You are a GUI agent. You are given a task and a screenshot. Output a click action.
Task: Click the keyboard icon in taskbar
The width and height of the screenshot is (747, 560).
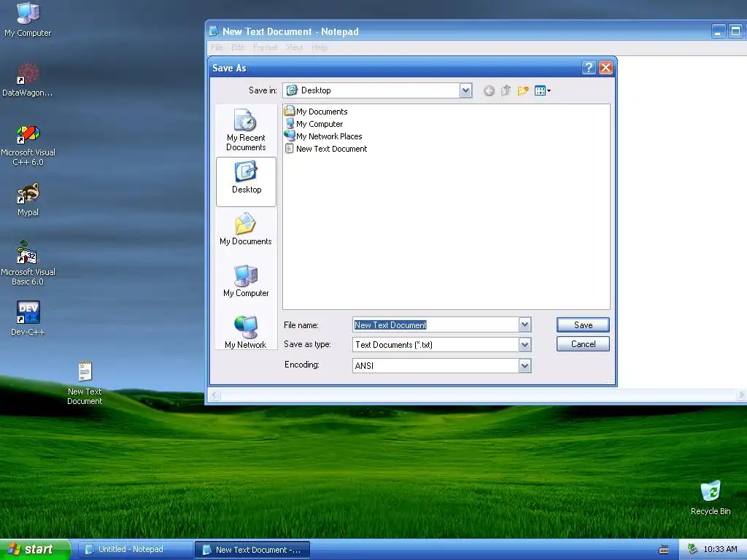664,550
